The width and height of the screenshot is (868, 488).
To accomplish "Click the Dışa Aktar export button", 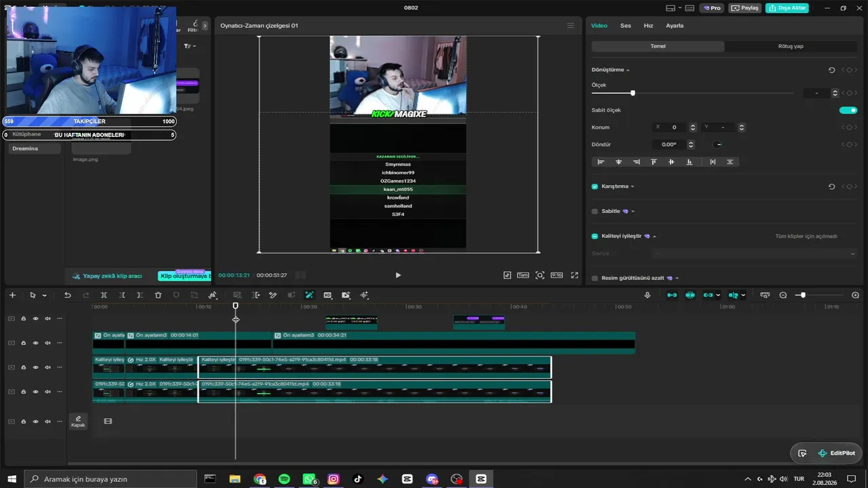I will point(787,8).
